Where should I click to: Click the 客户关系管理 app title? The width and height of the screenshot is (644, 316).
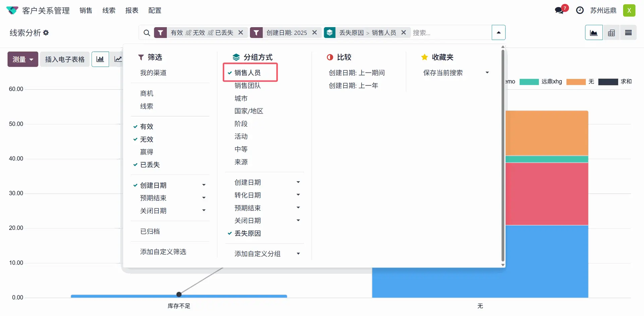tap(46, 10)
